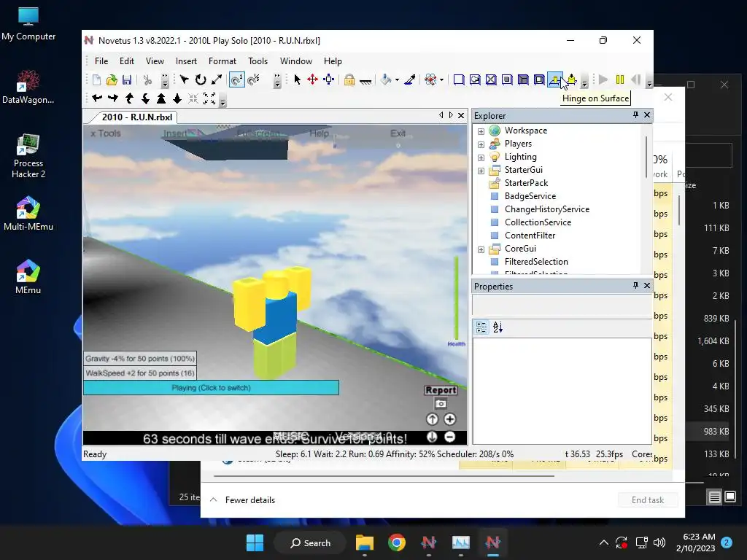Viewport: 747px width, 560px height.
Task: Pin the Properties panel
Action: point(635,285)
